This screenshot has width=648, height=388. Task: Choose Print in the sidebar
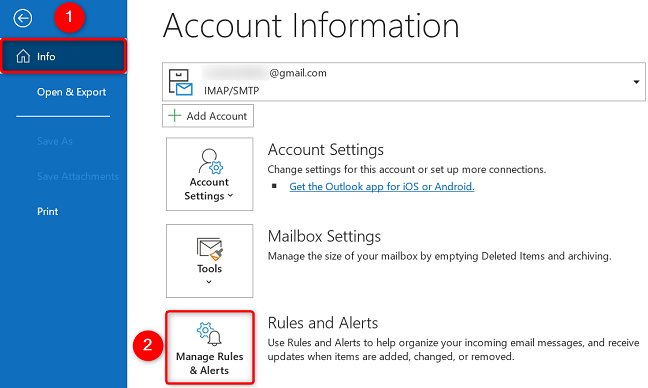[48, 212]
